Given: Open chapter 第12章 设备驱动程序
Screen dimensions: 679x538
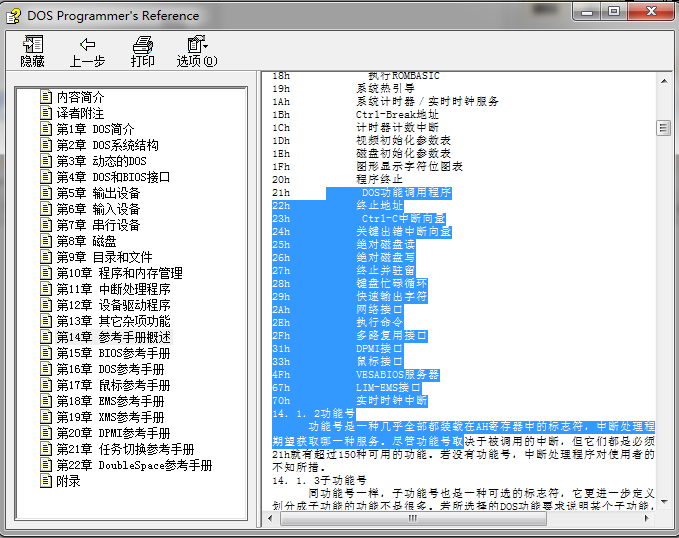Looking at the screenshot, I should tap(113, 305).
